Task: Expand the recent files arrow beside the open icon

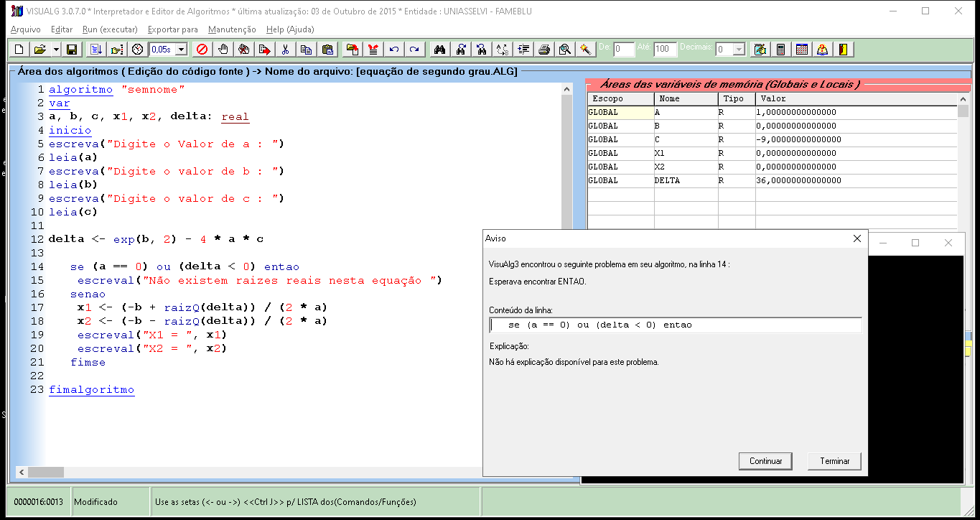Action: tap(55, 50)
